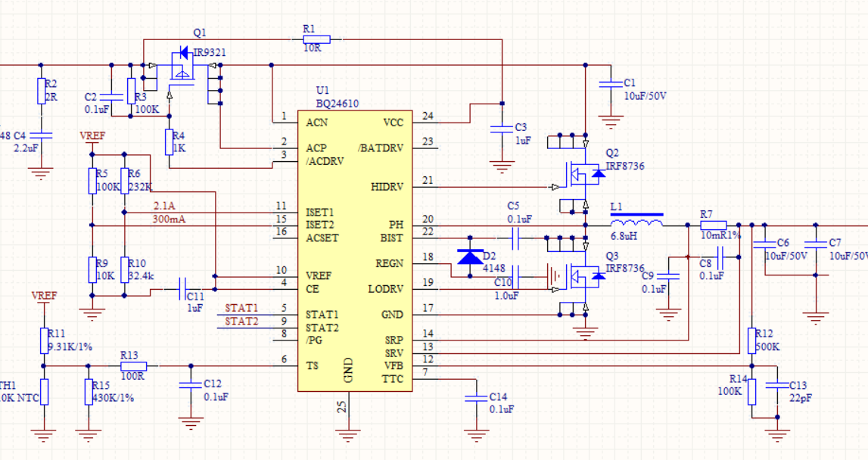The width and height of the screenshot is (868, 460).
Task: Select the ground symbol below capacitor C14
Action: (477, 434)
